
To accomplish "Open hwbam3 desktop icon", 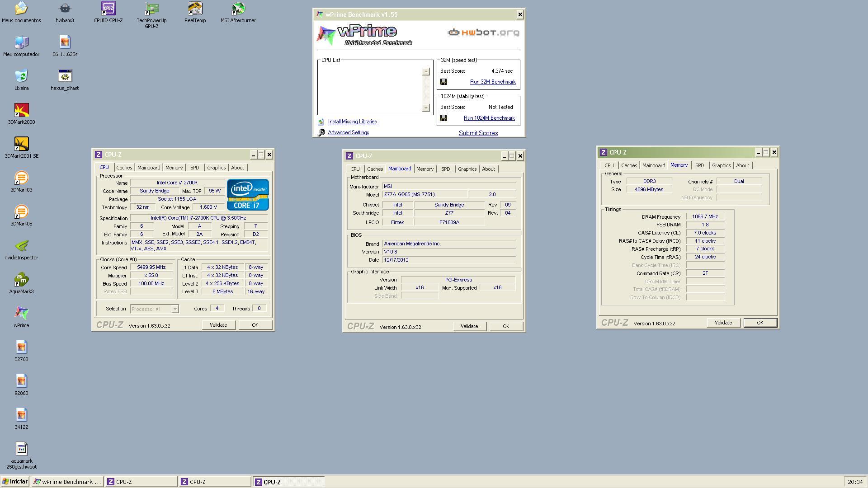I will [x=65, y=12].
